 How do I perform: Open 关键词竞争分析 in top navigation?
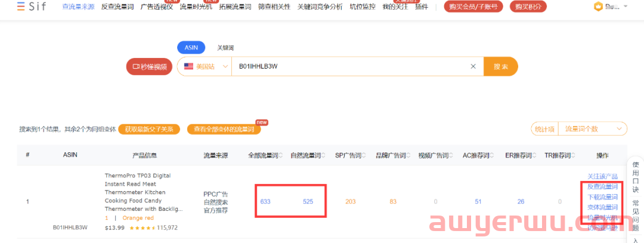tap(320, 7)
